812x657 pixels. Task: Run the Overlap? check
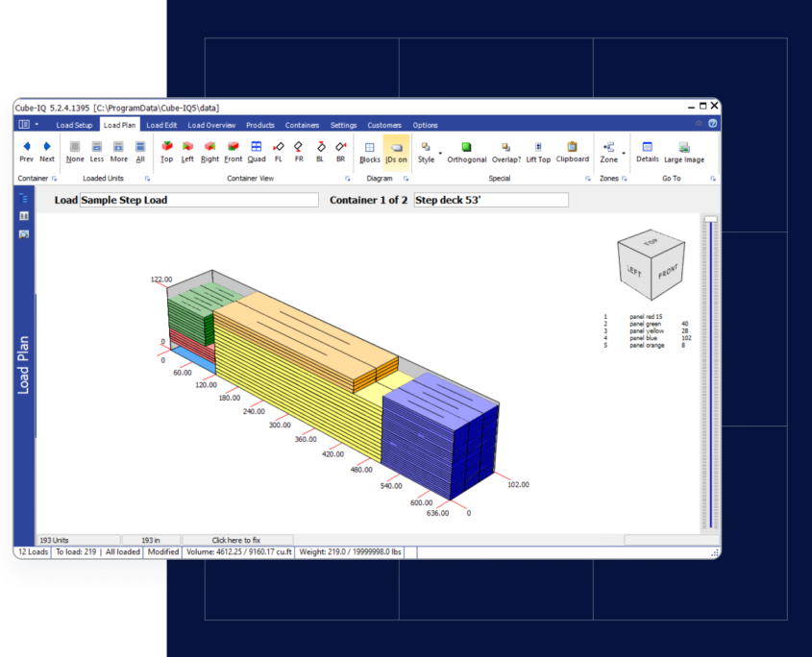[x=506, y=152]
